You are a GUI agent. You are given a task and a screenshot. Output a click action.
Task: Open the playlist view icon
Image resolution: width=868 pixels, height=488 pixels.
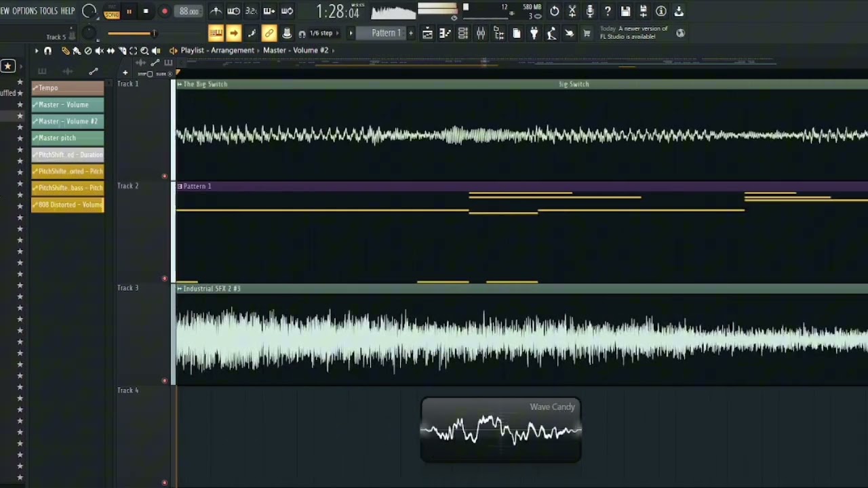click(427, 33)
